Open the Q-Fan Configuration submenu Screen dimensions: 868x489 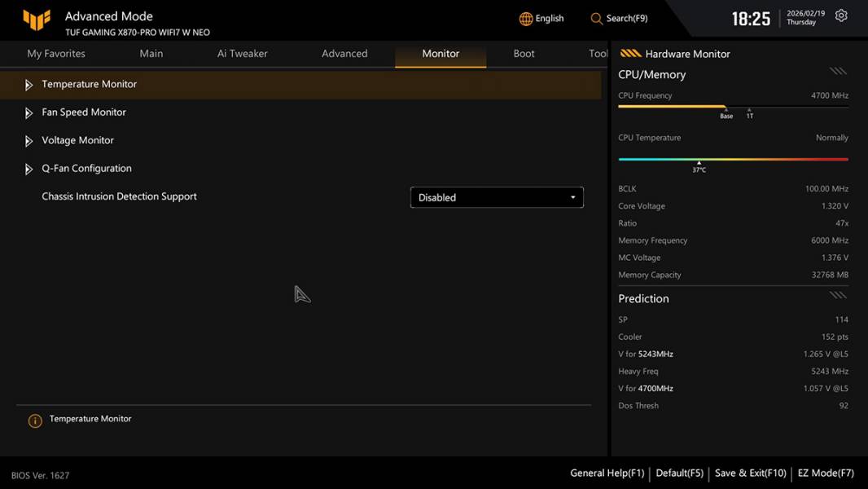[86, 169]
